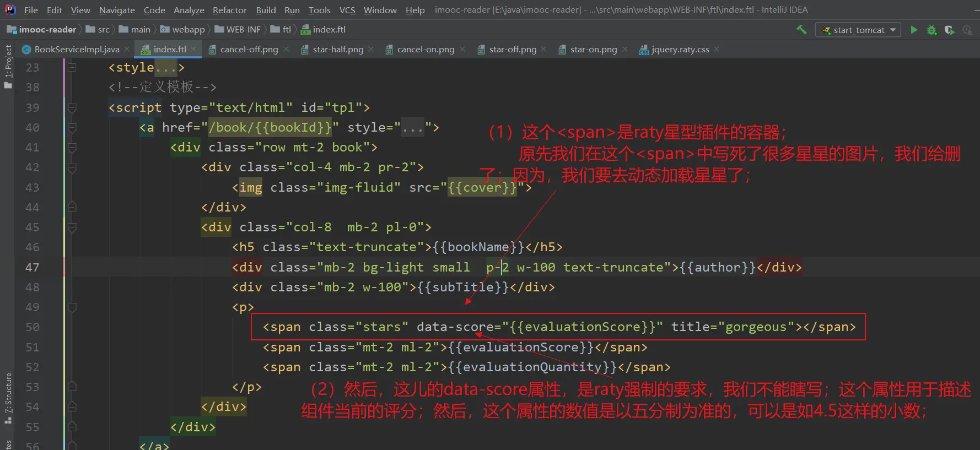Click the {{evaluationQuantity}} text on line 52
Image resolution: width=980 pixels, height=450 pixels.
[x=532, y=367]
